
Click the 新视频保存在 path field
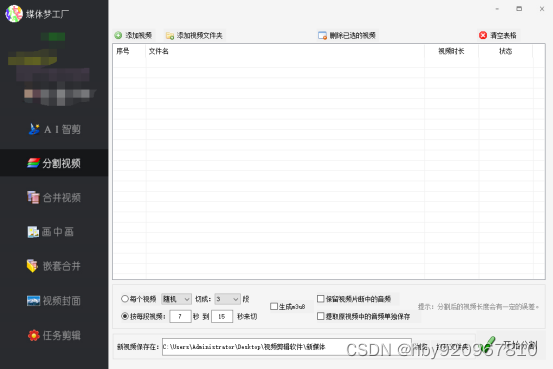(x=287, y=347)
